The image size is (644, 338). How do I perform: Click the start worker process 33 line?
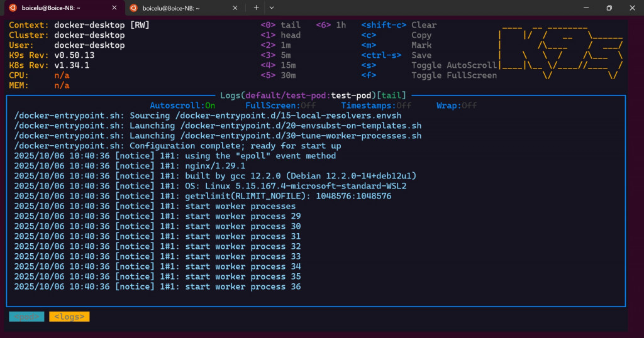coord(157,256)
